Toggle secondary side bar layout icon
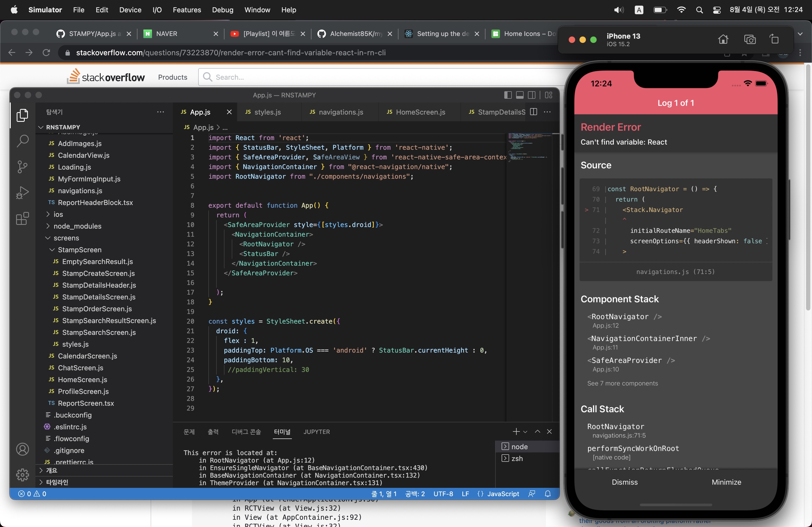 click(x=532, y=95)
